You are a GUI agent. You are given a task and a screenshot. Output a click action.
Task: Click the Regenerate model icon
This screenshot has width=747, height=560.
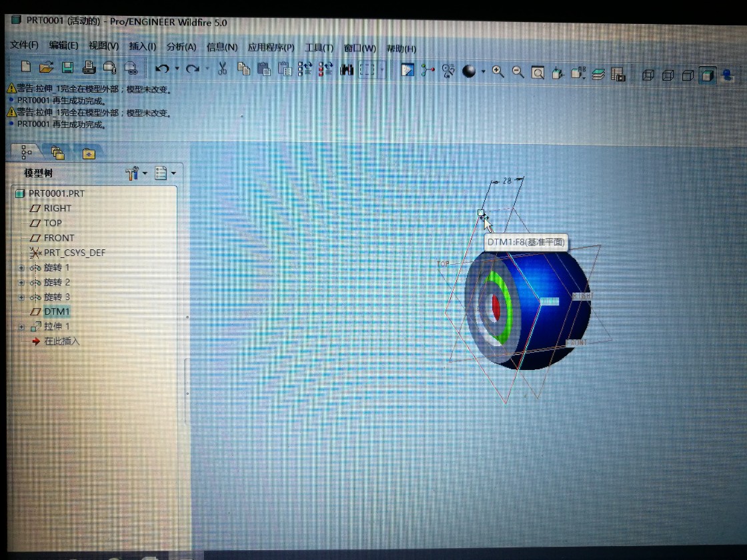303,69
